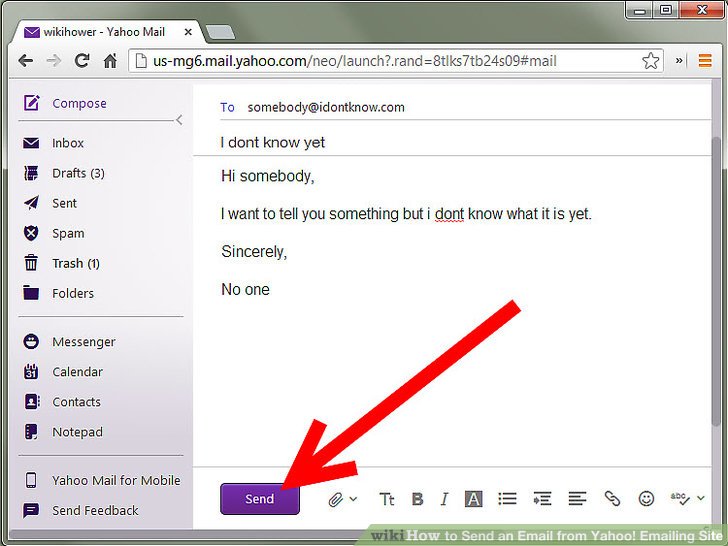Click the Inbox envelope icon
The width and height of the screenshot is (728, 546).
31,143
